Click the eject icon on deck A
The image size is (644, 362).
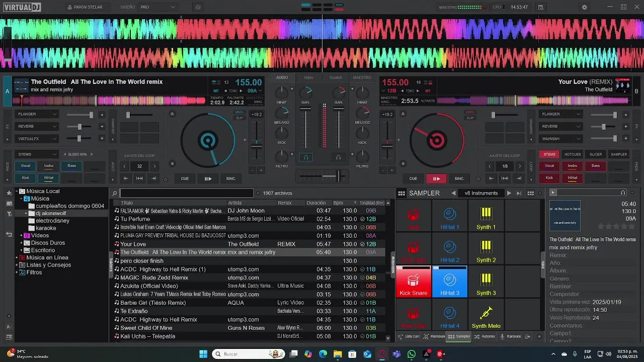pyautogui.click(x=172, y=114)
